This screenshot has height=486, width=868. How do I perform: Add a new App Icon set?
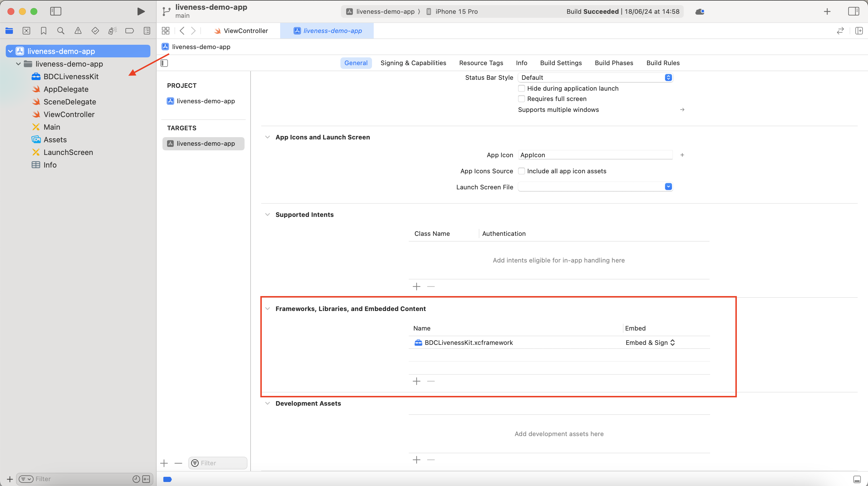click(x=682, y=155)
